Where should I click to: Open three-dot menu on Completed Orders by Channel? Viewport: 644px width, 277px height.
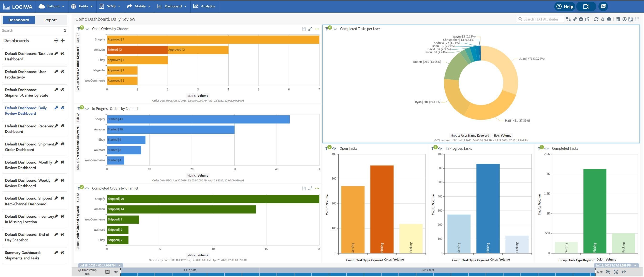click(317, 188)
